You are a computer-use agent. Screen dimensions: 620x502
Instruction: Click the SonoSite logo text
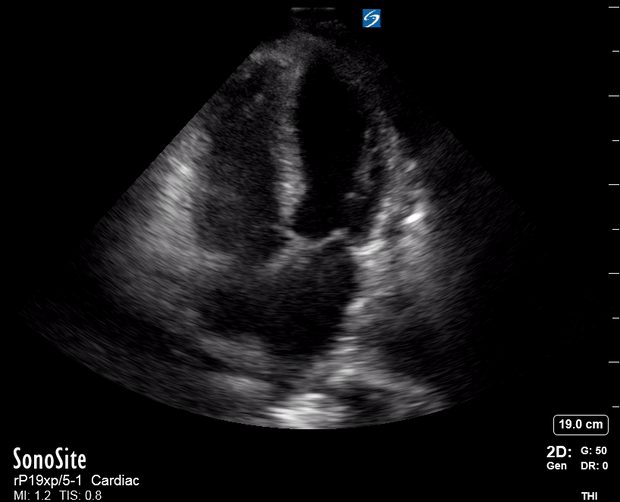tap(50, 459)
